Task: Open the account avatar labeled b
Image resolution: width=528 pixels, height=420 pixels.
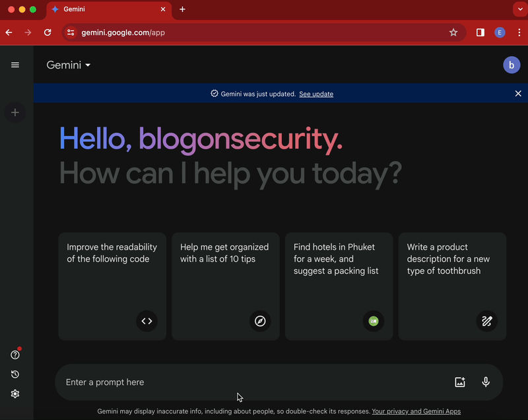Action: tap(511, 65)
